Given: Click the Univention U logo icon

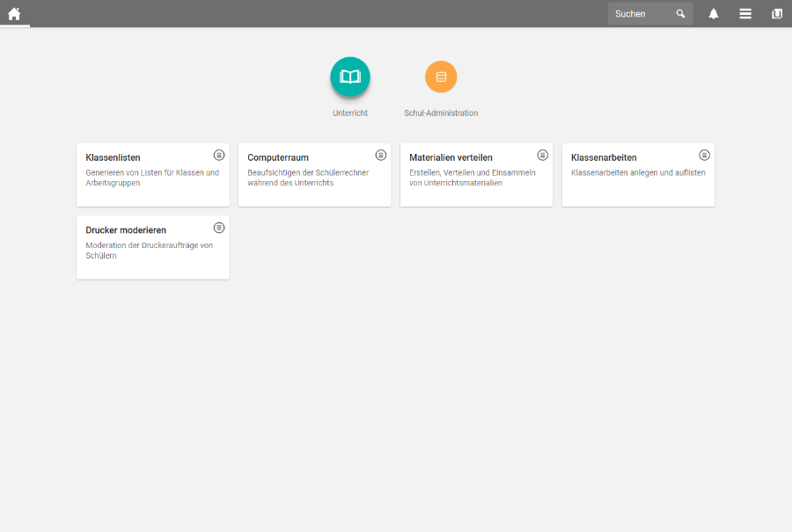Looking at the screenshot, I should (x=777, y=14).
